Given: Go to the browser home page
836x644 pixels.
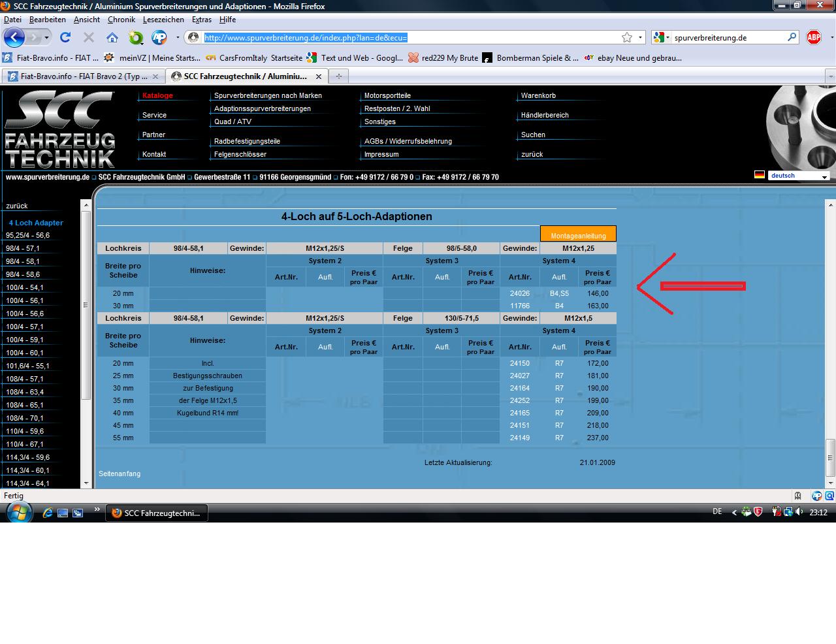Looking at the screenshot, I should coord(112,37).
